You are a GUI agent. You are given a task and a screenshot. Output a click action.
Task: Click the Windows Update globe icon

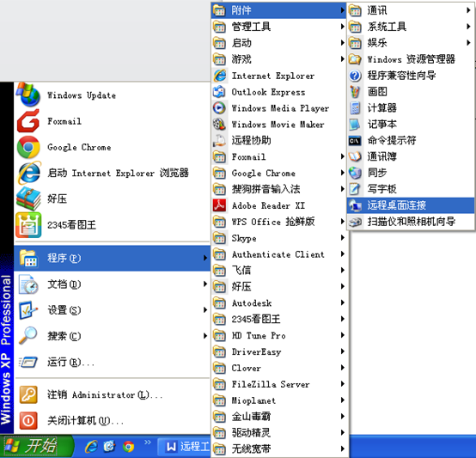click(x=28, y=95)
